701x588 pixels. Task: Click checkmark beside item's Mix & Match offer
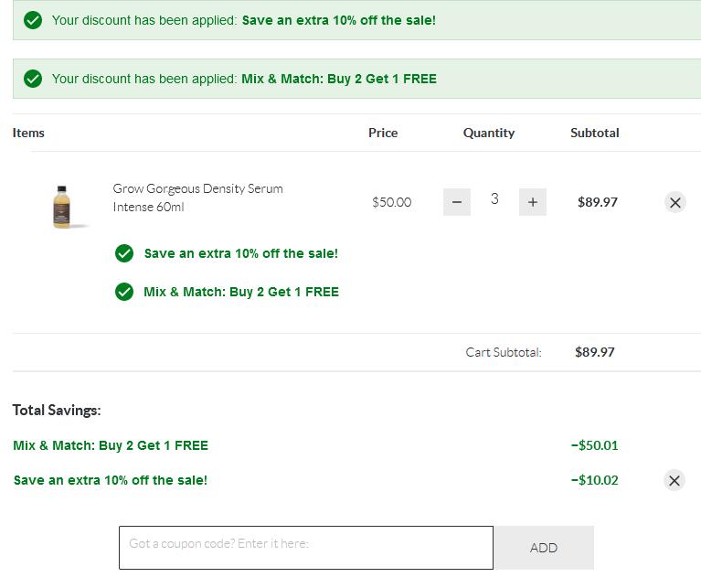(124, 292)
